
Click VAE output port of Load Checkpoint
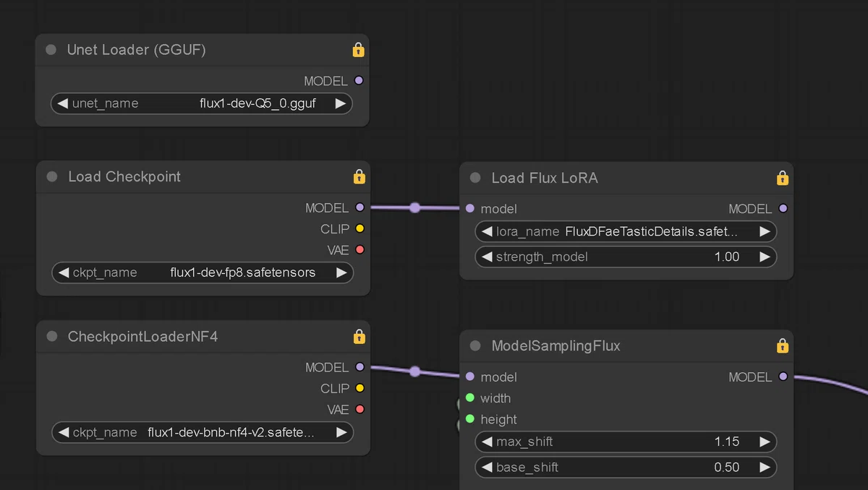tap(359, 249)
